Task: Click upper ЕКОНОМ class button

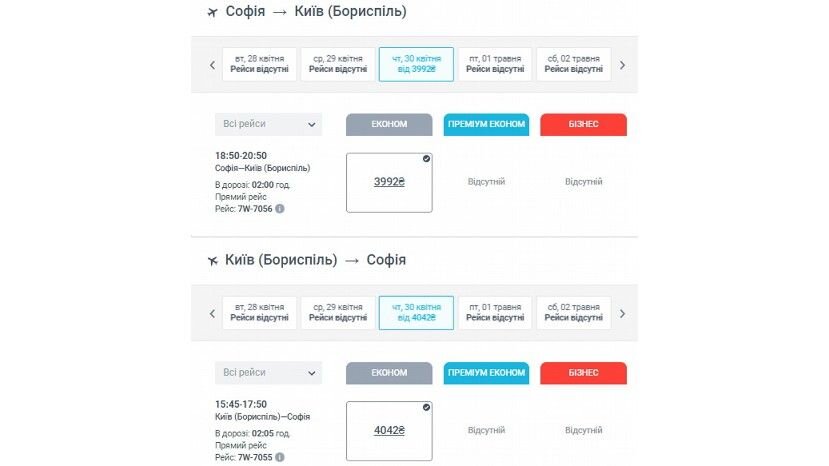Action: [389, 124]
